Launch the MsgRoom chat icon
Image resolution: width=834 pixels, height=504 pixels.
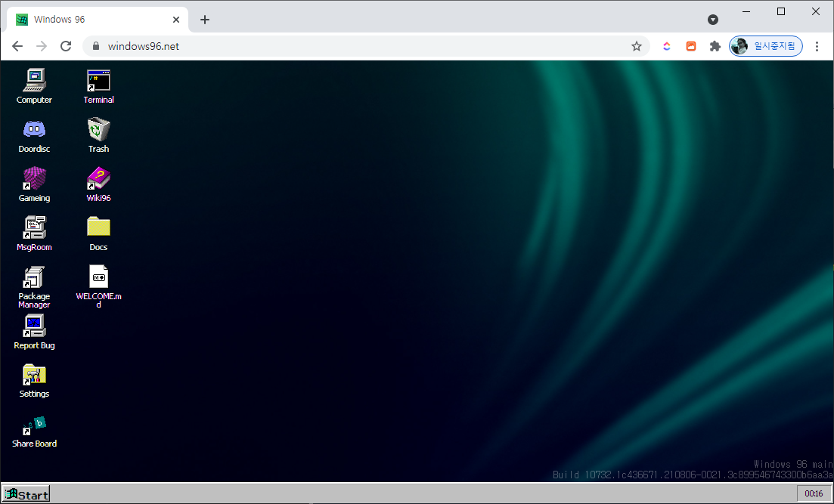(x=34, y=233)
